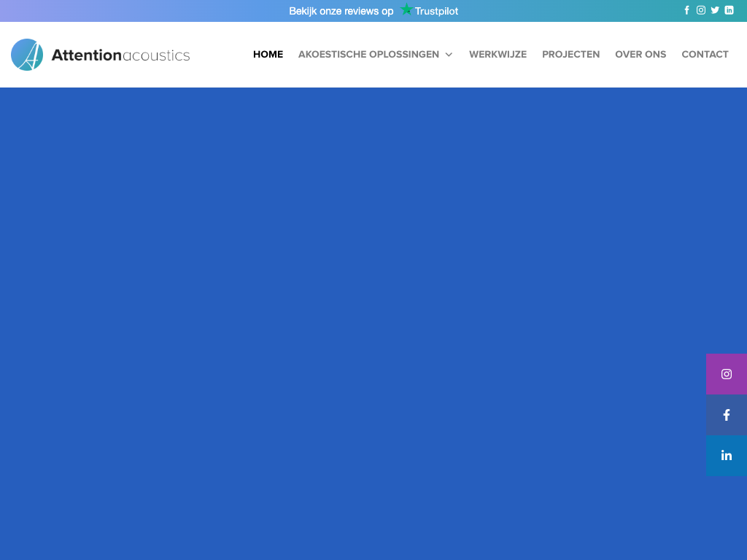This screenshot has width=747, height=560.
Task: Open the Instagram icon in the top bar
Action: 701,10
